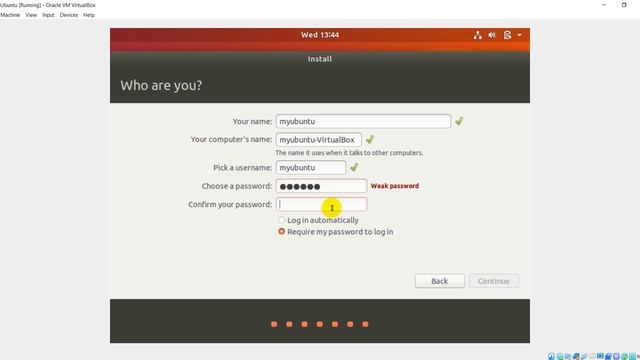The height and width of the screenshot is (360, 640).
Task: Focus the 'Pick a username' field
Action: tap(311, 167)
